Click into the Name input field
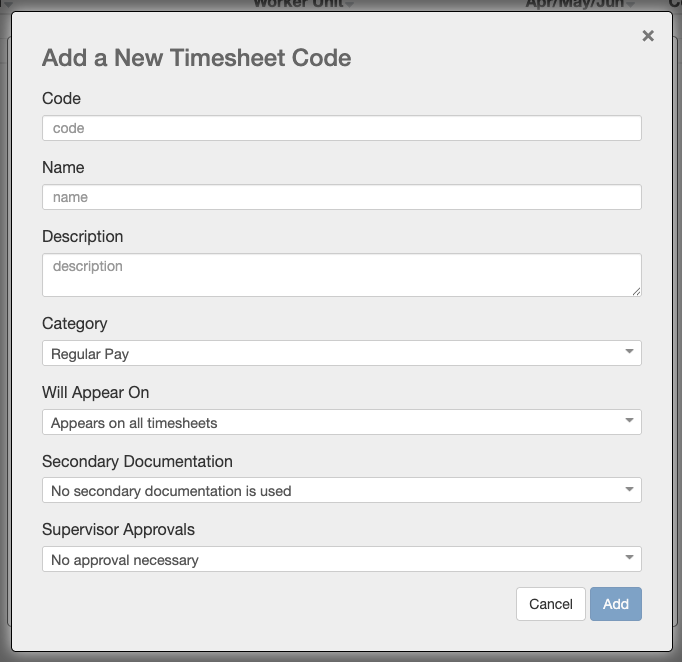The image size is (682, 662). click(341, 197)
